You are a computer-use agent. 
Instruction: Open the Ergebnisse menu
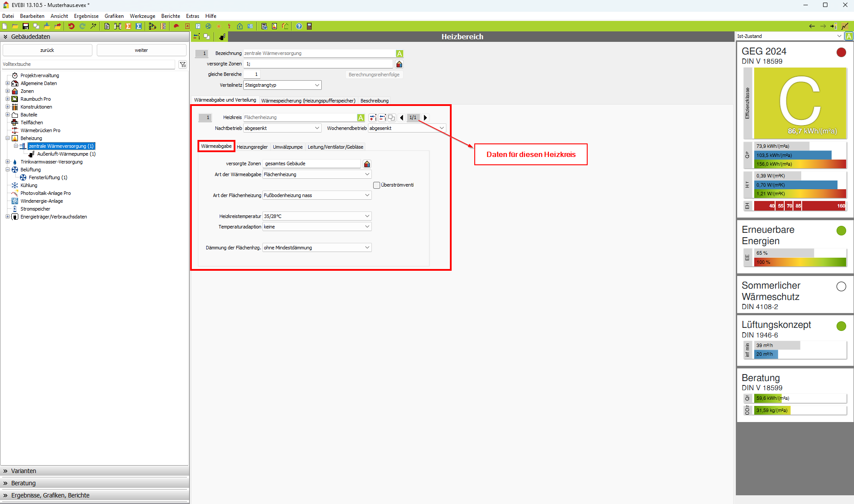[86, 16]
